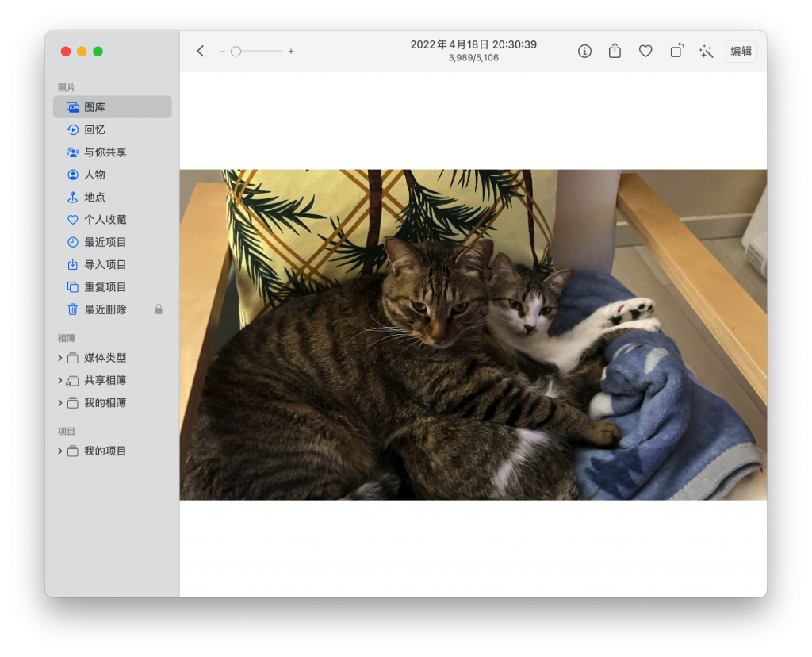Click the red close window button
812x657 pixels.
click(x=66, y=52)
